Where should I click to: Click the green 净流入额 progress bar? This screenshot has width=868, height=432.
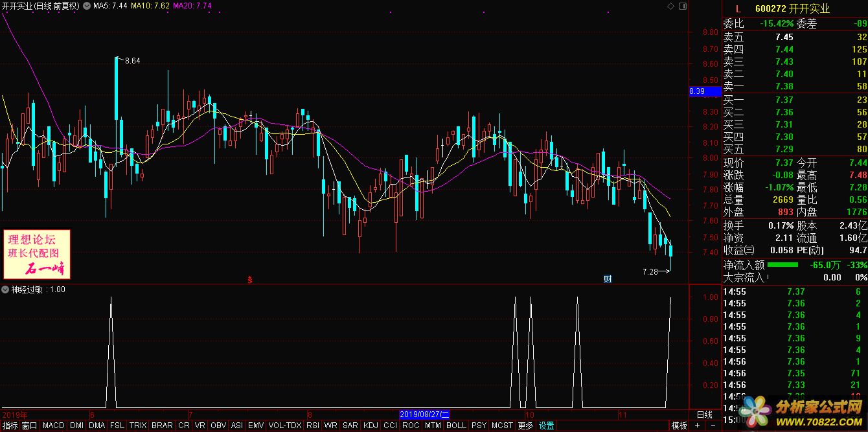782,264
